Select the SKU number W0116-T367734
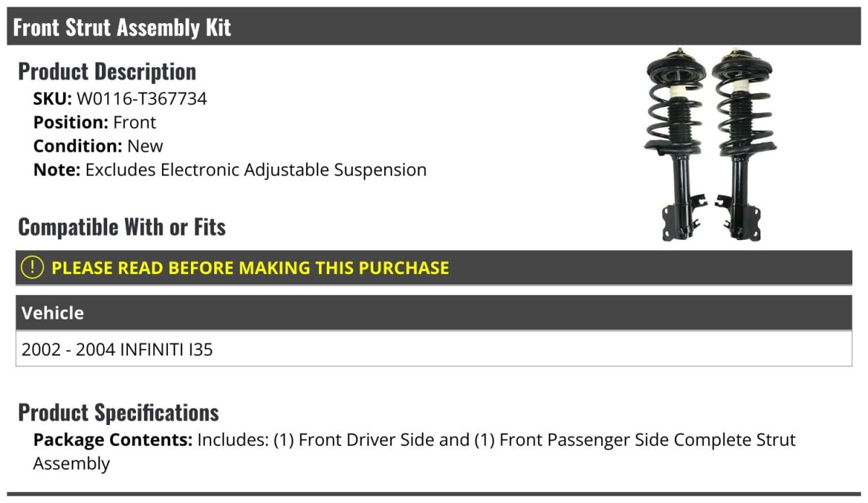This screenshot has height=503, width=868. 142,99
